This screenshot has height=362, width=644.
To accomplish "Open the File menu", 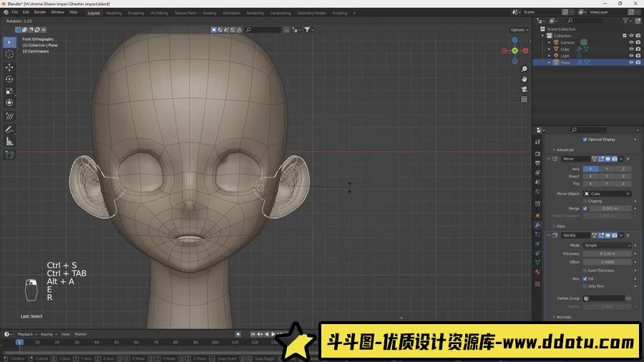I will [x=15, y=12].
